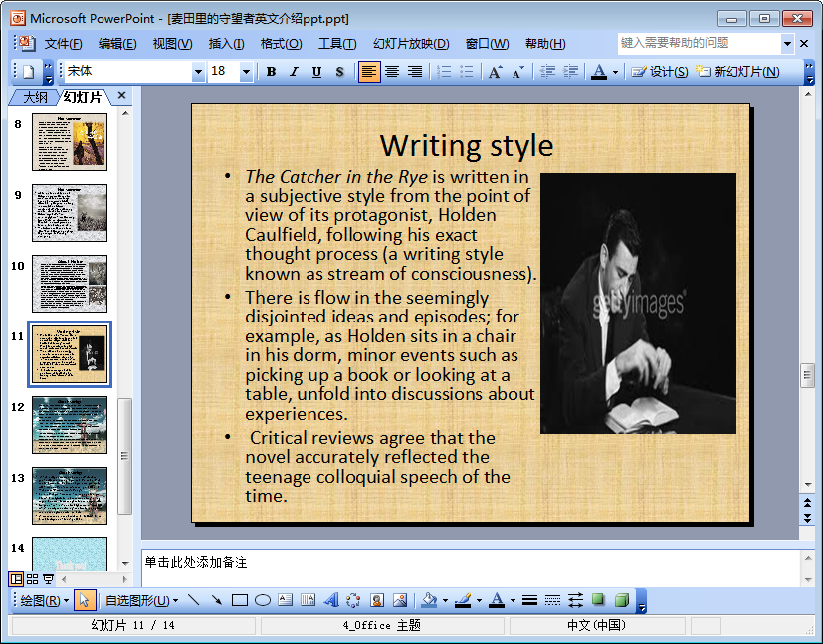Expand the AutoShapes (自选图形) menu
The height and width of the screenshot is (644, 823).
[141, 600]
